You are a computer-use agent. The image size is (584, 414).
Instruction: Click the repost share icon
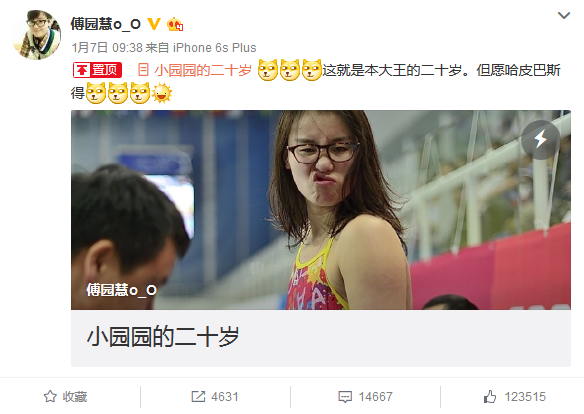tap(198, 397)
